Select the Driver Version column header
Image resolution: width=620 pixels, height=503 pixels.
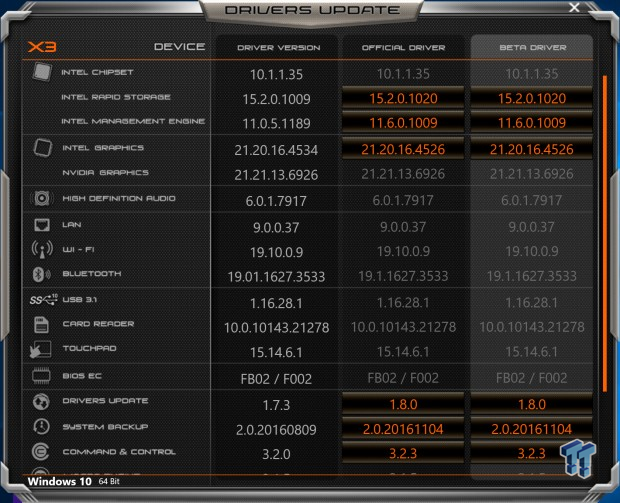pos(279,47)
